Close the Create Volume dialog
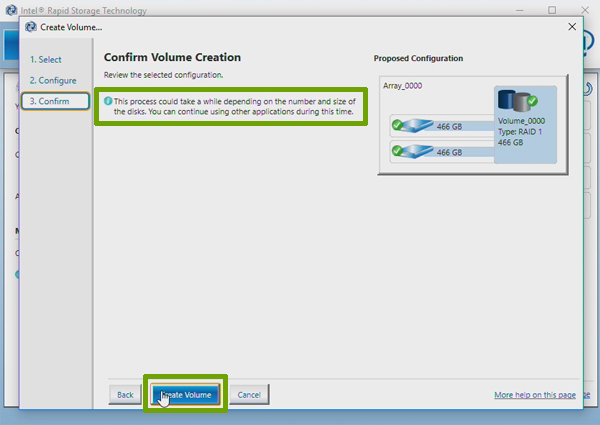This screenshot has width=600, height=425. click(572, 27)
